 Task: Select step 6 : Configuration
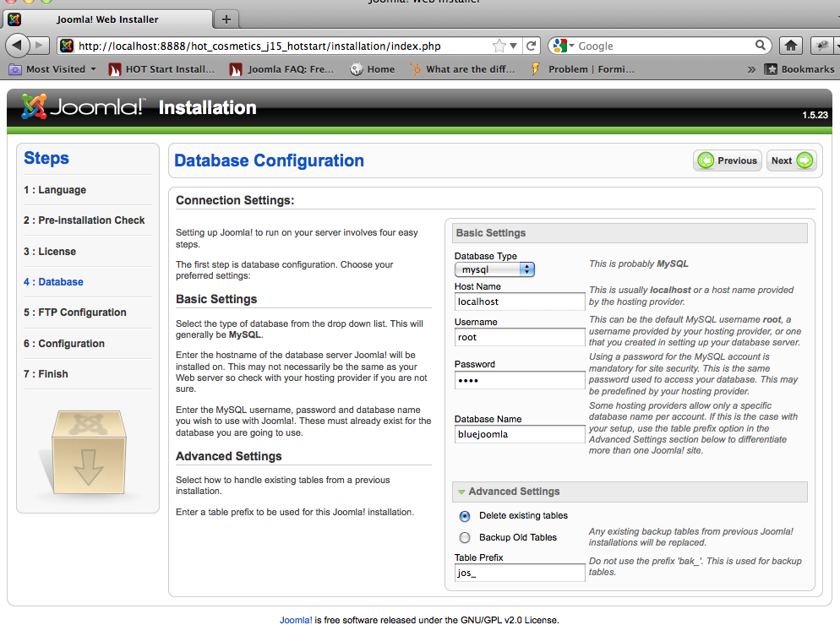(64, 343)
